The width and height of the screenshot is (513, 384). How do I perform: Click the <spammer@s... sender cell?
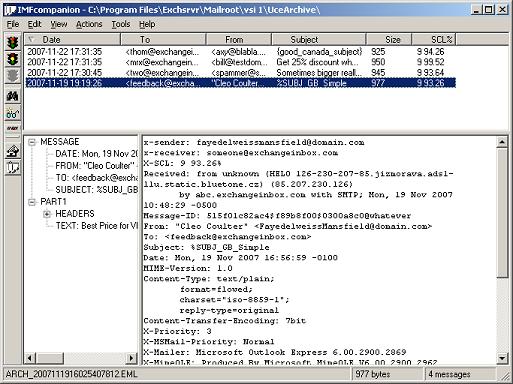(239, 73)
